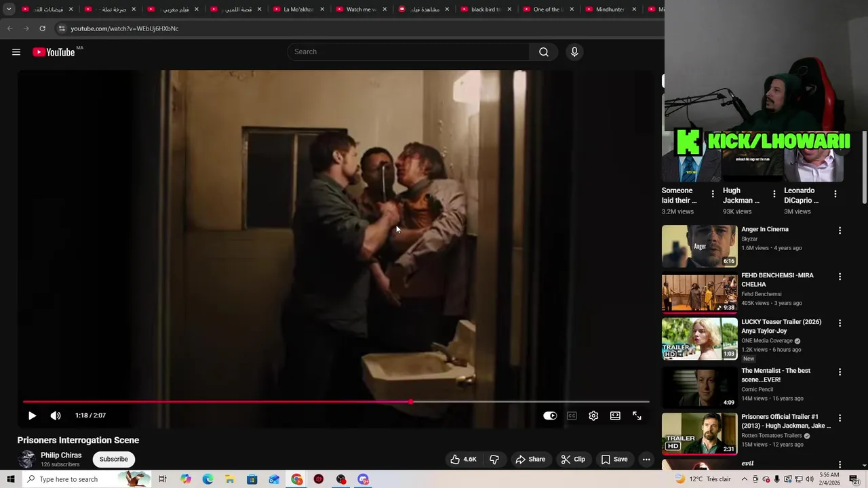
Task: Open Task View on the taskbar
Action: 163,479
